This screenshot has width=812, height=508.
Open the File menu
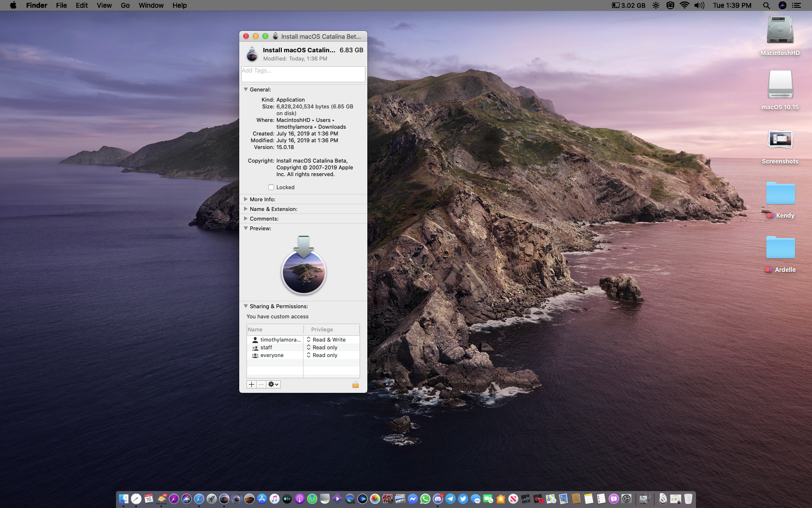pyautogui.click(x=61, y=5)
